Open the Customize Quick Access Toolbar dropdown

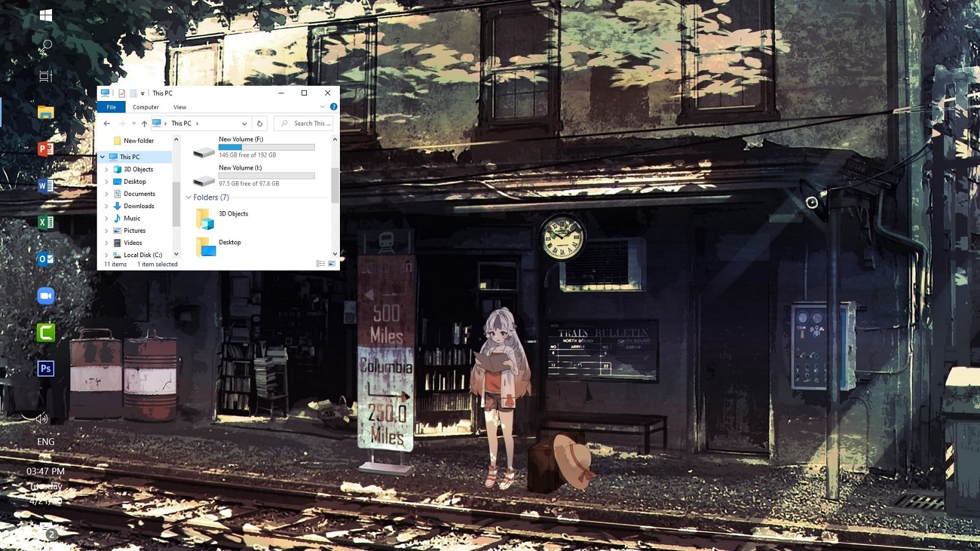tap(143, 94)
